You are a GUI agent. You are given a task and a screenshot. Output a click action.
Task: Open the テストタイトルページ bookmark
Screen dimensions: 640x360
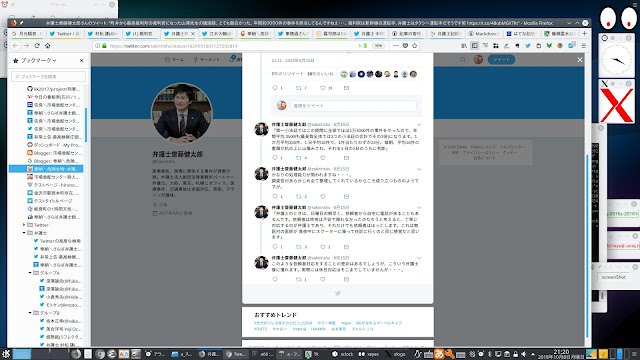[x=50, y=201]
